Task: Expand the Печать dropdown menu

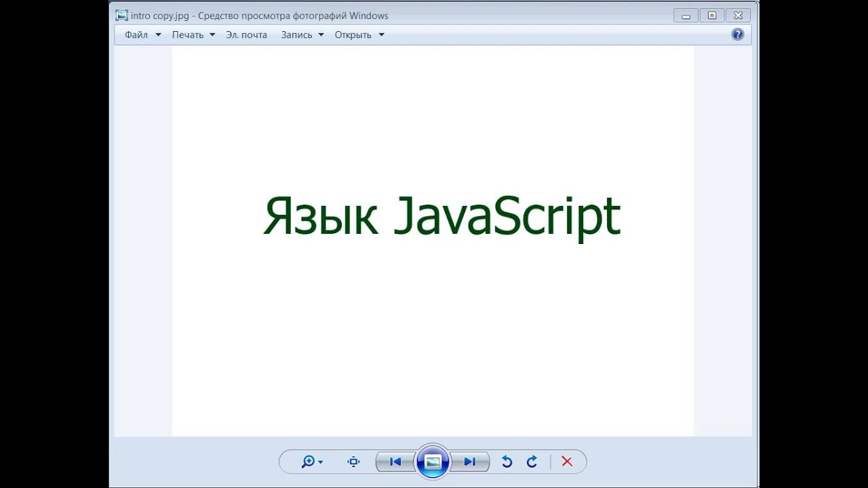Action: tap(193, 35)
